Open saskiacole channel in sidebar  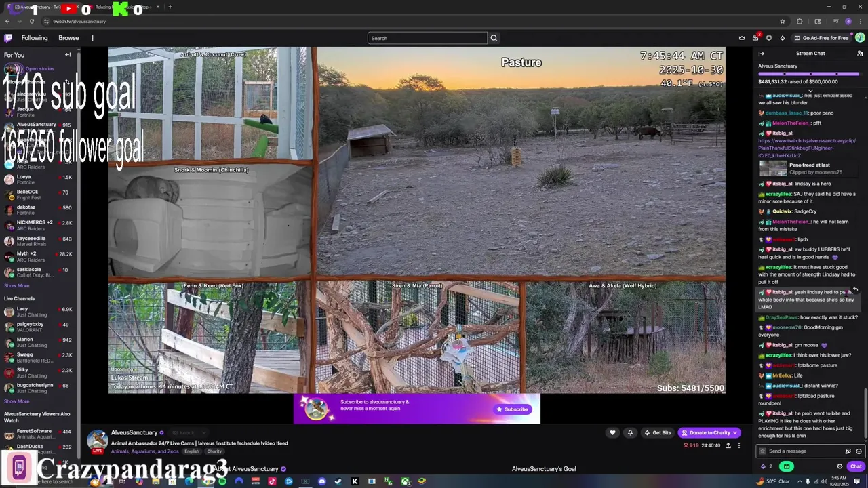(39, 272)
